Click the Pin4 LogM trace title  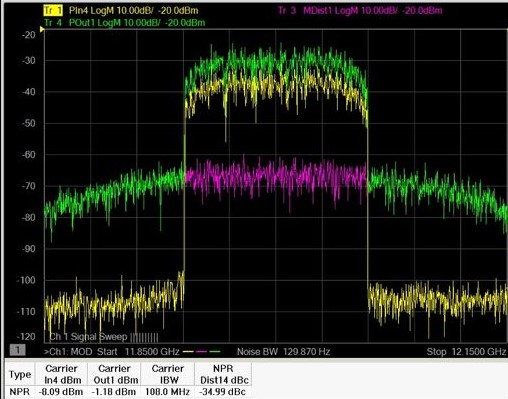[x=133, y=10]
